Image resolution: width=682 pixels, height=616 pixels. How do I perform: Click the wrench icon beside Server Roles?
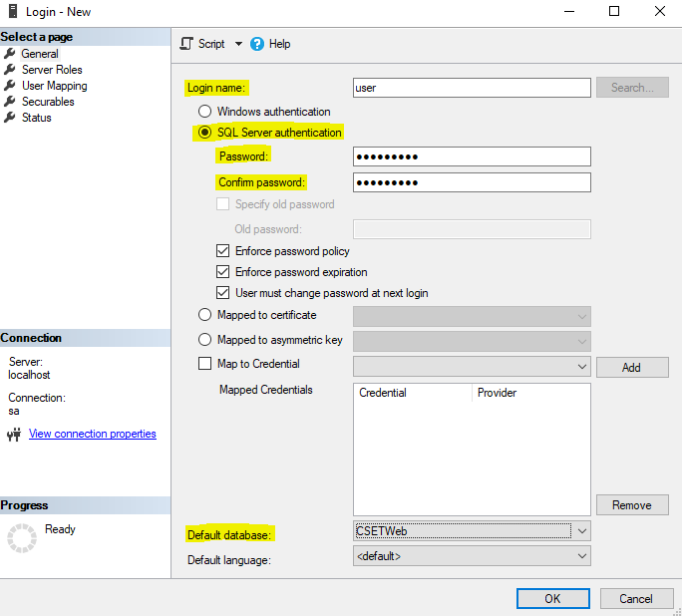(10, 70)
